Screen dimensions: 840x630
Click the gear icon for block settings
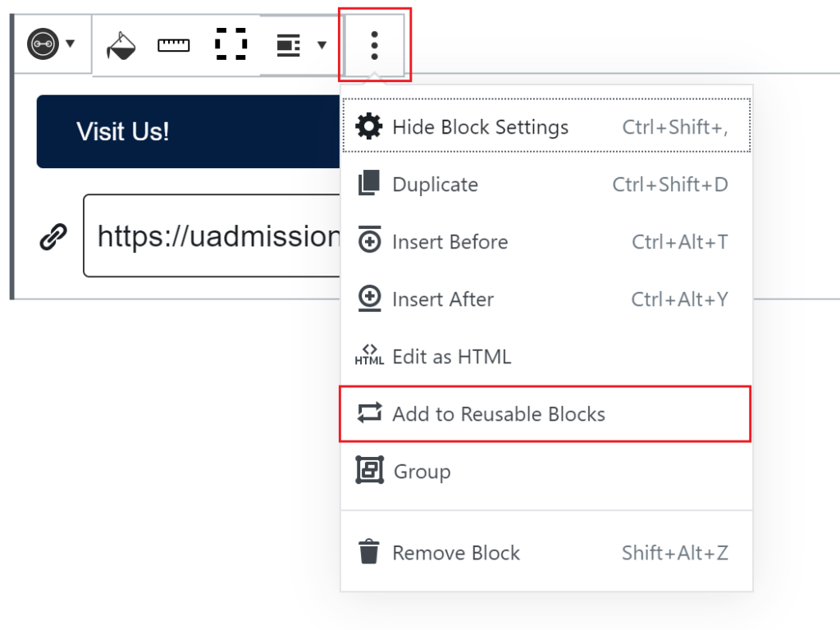coord(369,126)
